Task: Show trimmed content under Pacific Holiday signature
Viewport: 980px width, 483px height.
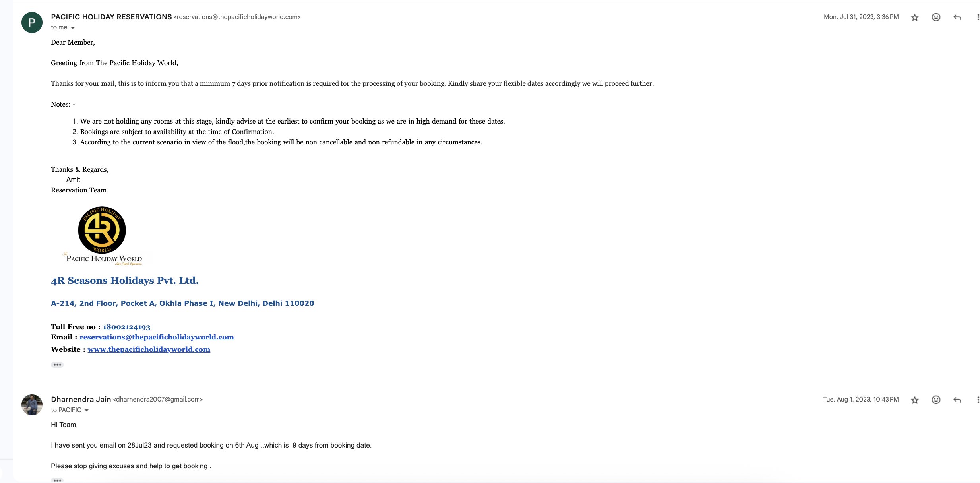Action: click(x=57, y=365)
